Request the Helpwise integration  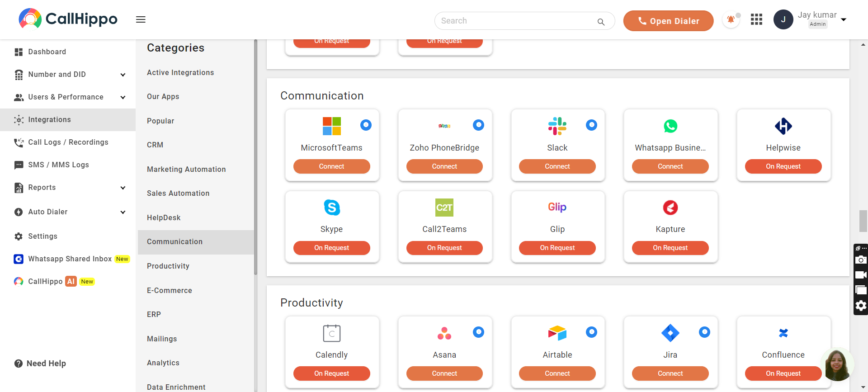point(783,166)
